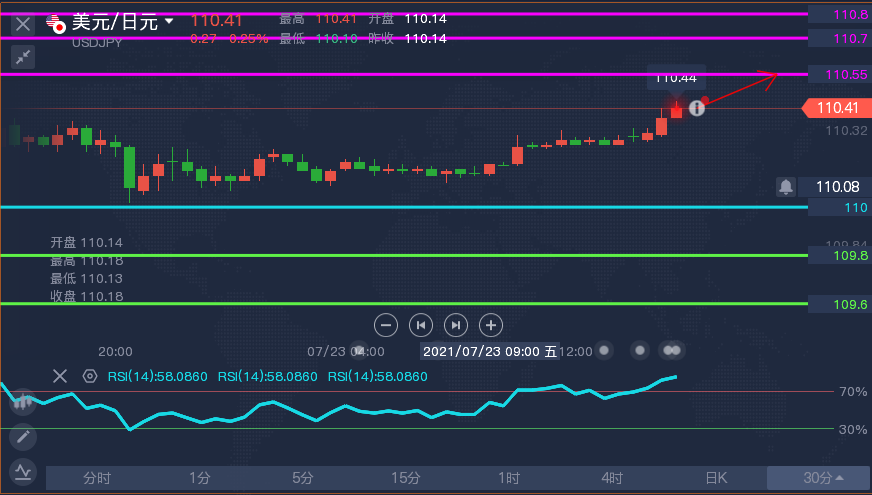Open the RSI indicator settings gear
The width and height of the screenshot is (872, 495).
point(90,376)
